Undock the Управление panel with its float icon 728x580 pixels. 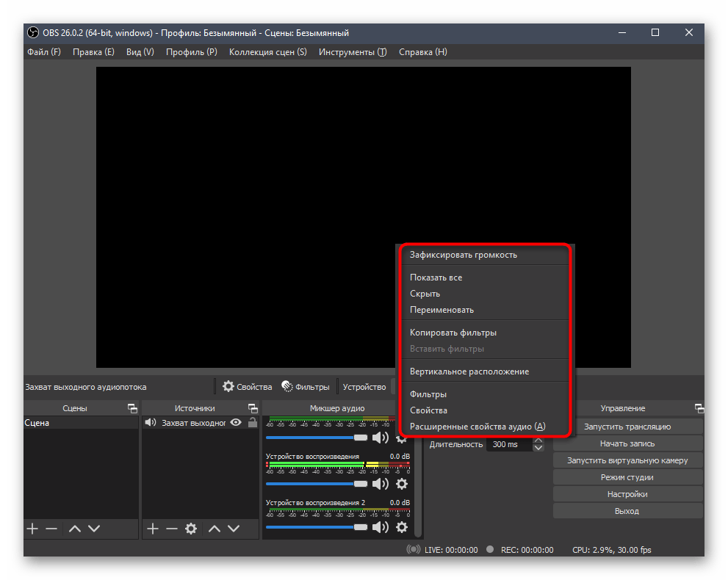click(699, 408)
